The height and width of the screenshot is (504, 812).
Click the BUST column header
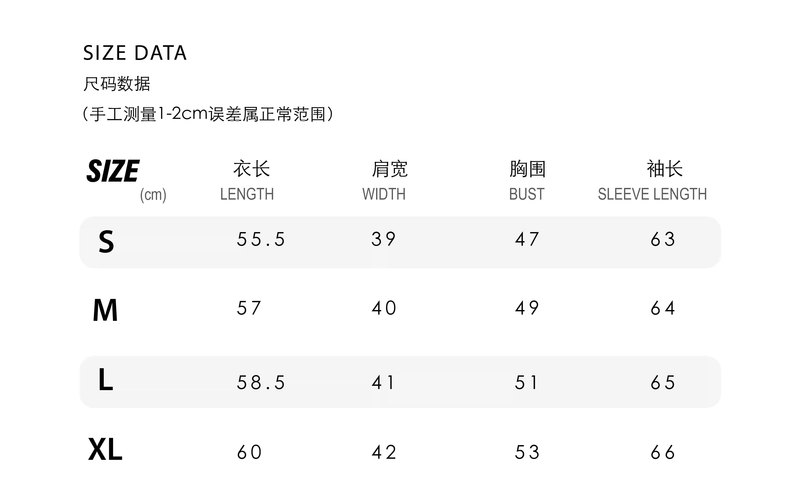click(527, 194)
